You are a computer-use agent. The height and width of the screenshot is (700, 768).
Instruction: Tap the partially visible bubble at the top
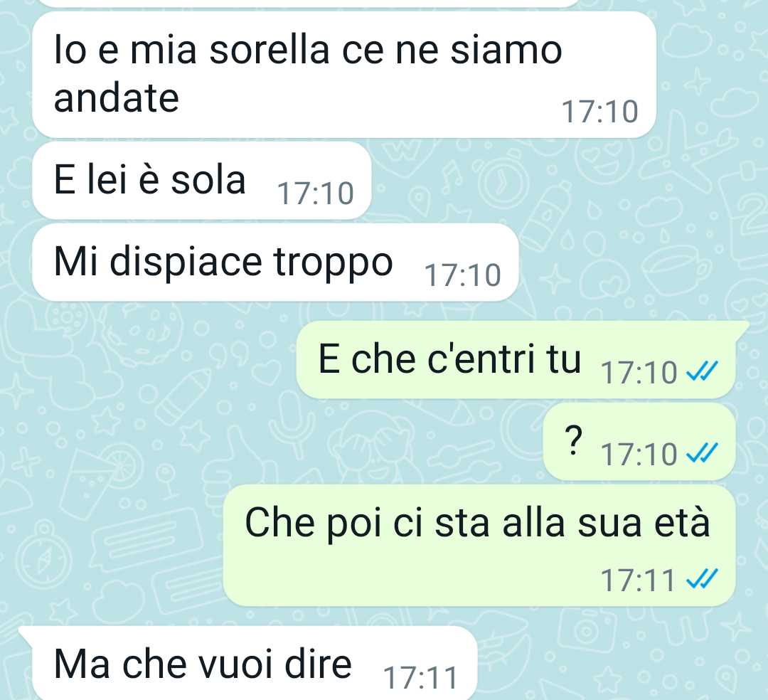point(309,3)
